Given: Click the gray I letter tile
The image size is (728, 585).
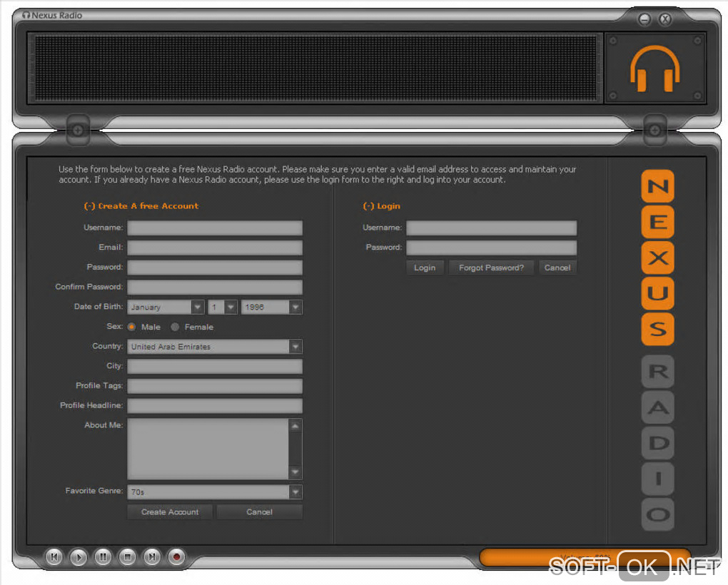Looking at the screenshot, I should pos(658,478).
